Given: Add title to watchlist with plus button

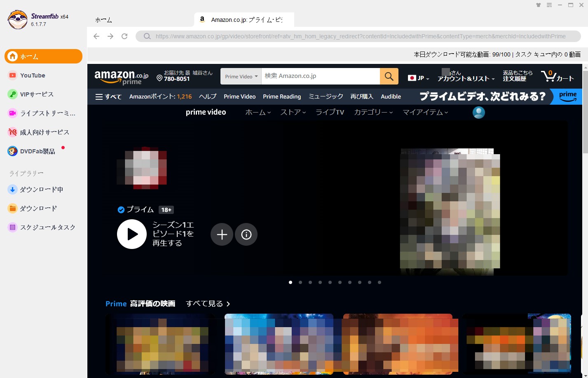Looking at the screenshot, I should point(222,235).
